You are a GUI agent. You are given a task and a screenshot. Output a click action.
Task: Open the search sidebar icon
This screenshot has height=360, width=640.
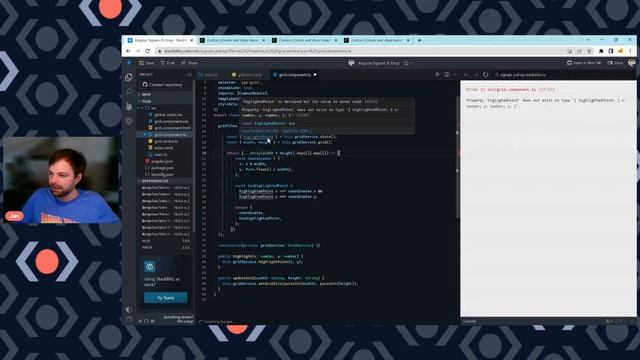(129, 91)
